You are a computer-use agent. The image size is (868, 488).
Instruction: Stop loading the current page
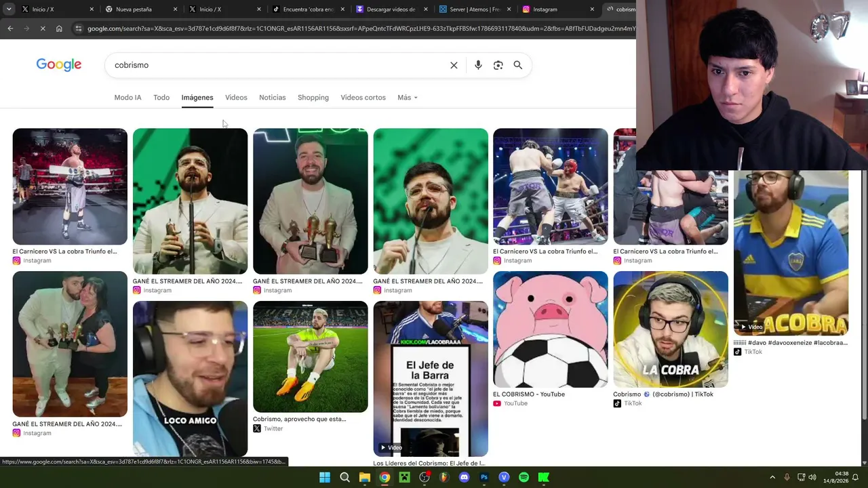[x=42, y=28]
